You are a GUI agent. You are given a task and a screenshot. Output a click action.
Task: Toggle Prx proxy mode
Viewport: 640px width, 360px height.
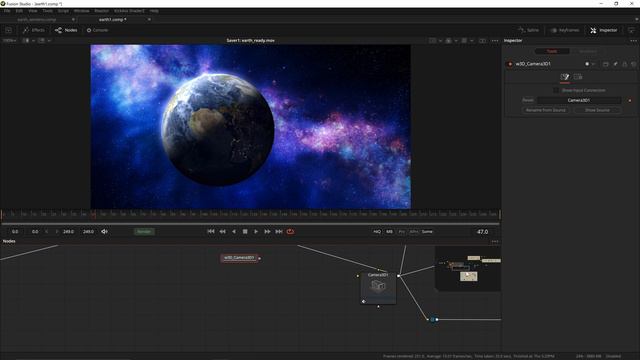click(402, 231)
